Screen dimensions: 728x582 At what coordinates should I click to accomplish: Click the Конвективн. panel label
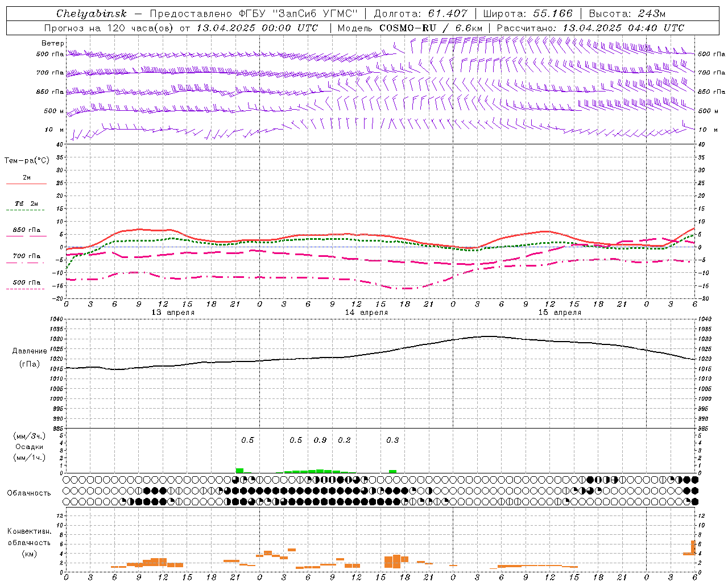[x=30, y=531]
